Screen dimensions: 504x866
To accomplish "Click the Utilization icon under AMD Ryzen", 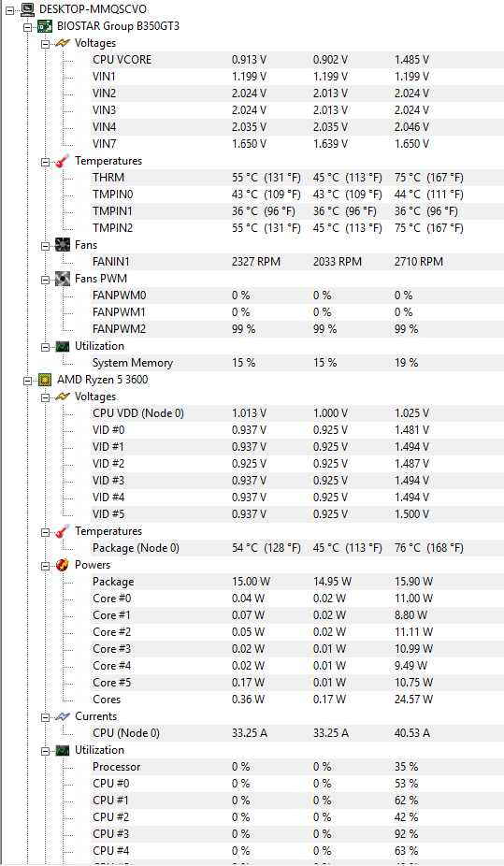I will pyautogui.click(x=63, y=750).
